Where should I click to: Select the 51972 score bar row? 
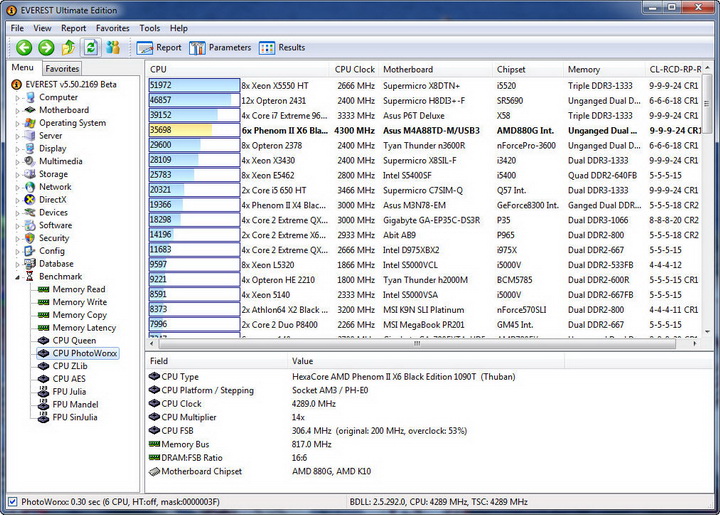[x=194, y=85]
